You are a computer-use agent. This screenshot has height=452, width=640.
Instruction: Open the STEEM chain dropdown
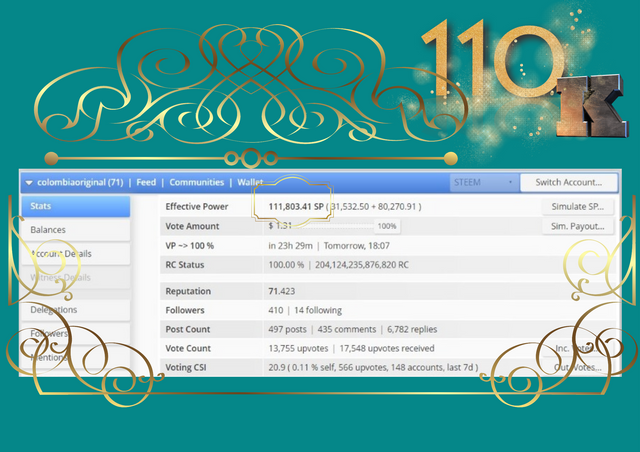[x=484, y=183]
